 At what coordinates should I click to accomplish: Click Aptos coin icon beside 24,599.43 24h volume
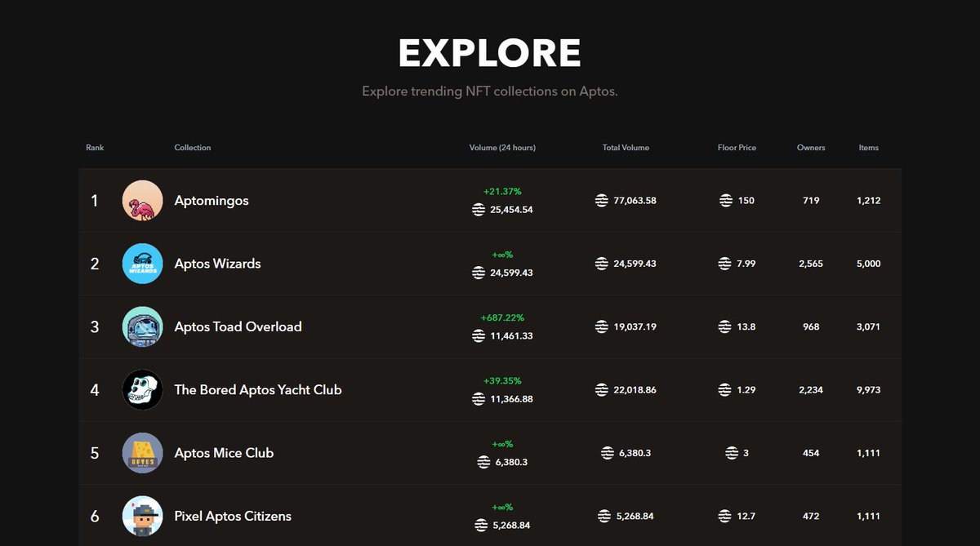pyautogui.click(x=479, y=273)
